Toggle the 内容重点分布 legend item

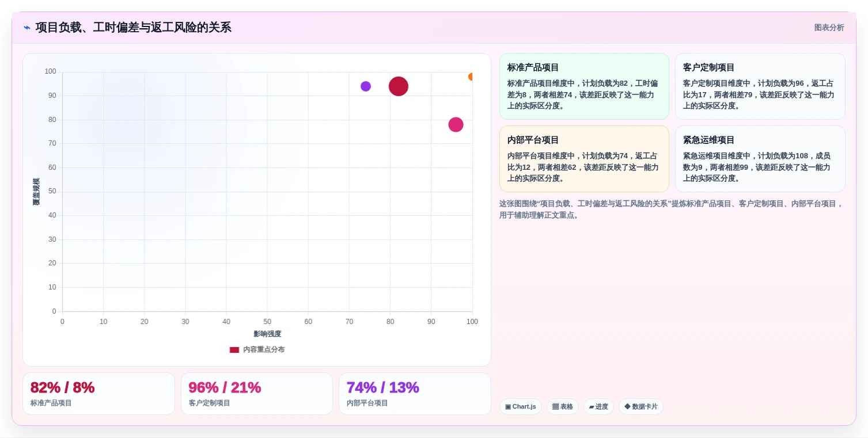(x=257, y=349)
